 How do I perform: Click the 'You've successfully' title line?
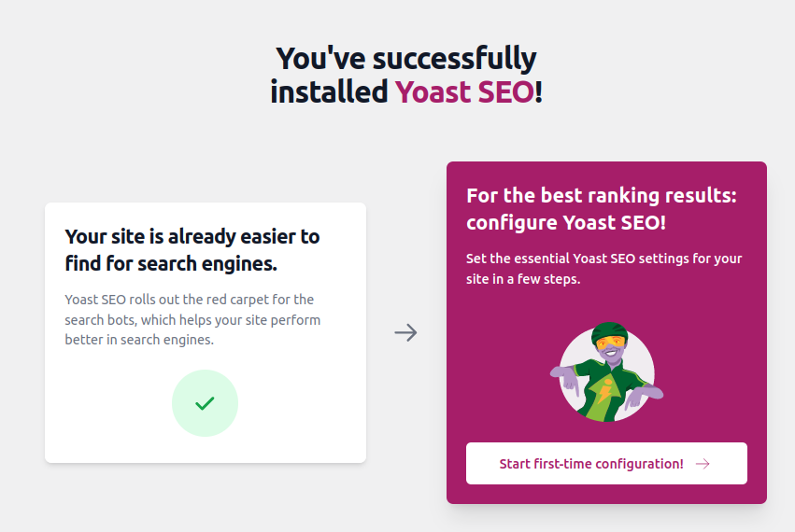tap(405, 58)
